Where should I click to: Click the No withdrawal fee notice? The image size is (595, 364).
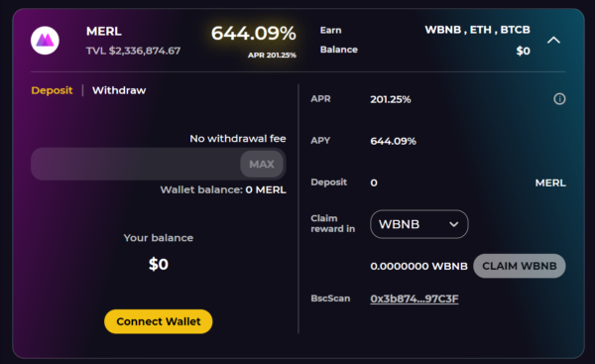[238, 139]
